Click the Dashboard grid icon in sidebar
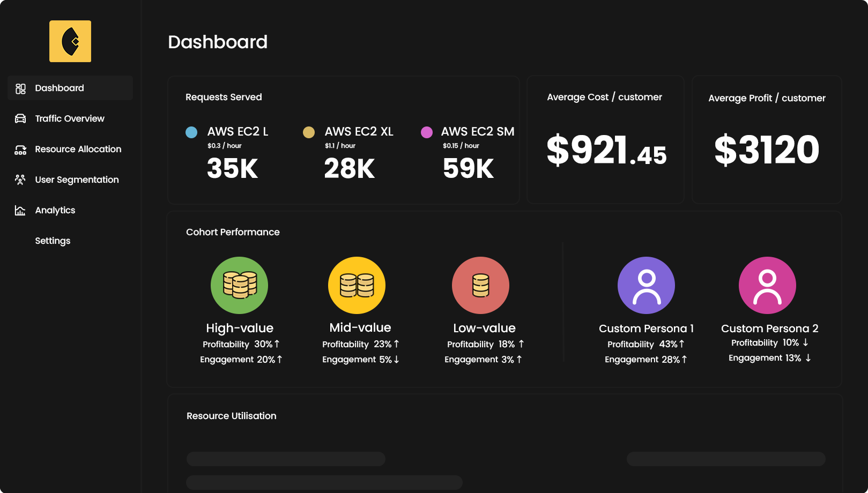868x493 pixels. pos(20,88)
